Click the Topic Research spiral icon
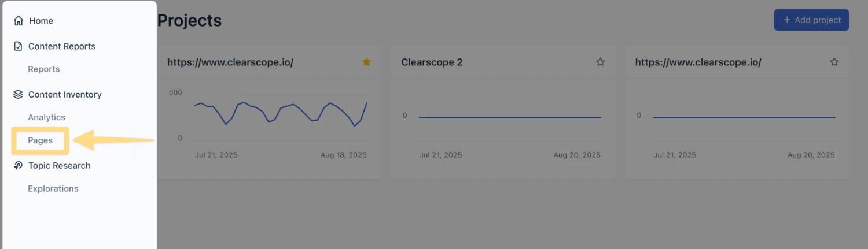Viewport: 868px width, 249px height. point(18,165)
